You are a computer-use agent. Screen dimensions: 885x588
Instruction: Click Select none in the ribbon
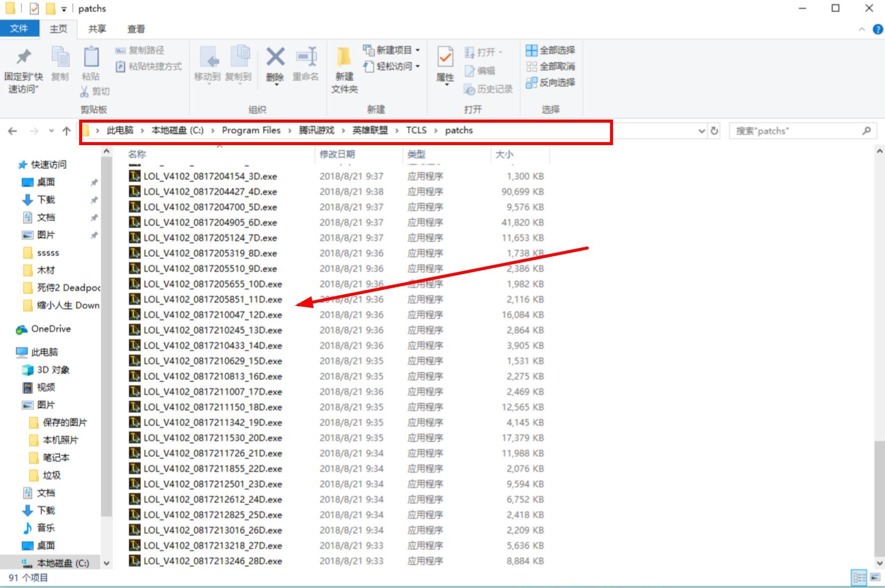pyautogui.click(x=550, y=66)
